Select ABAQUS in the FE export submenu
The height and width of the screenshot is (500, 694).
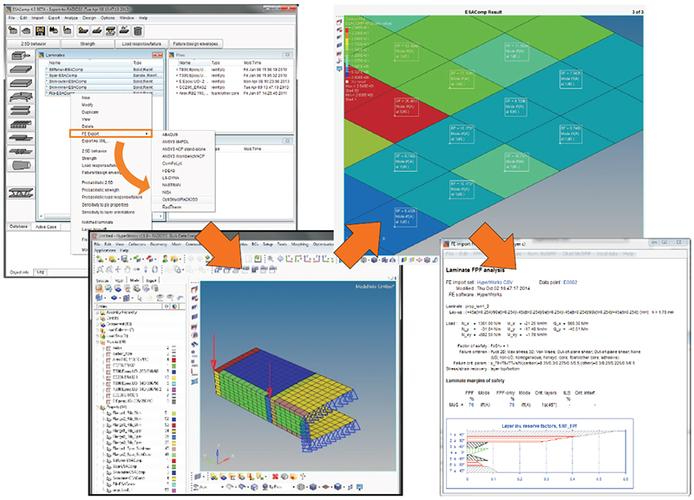pyautogui.click(x=170, y=133)
